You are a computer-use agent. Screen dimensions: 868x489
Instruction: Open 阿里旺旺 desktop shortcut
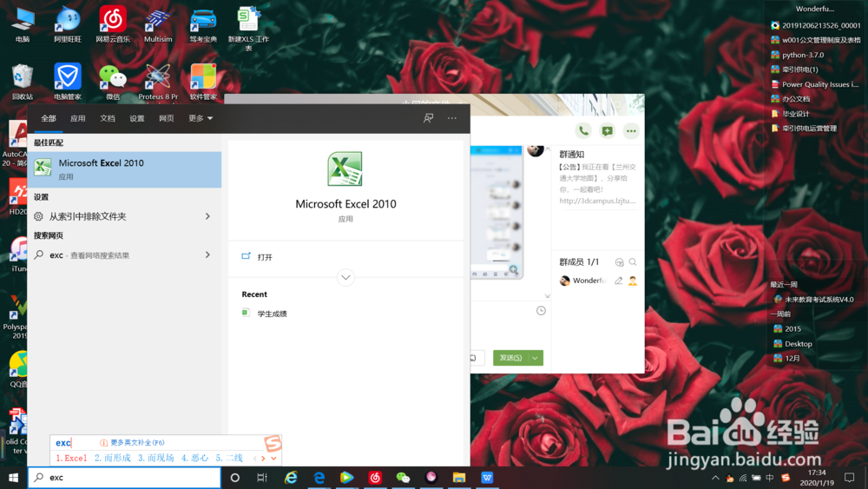[x=68, y=24]
